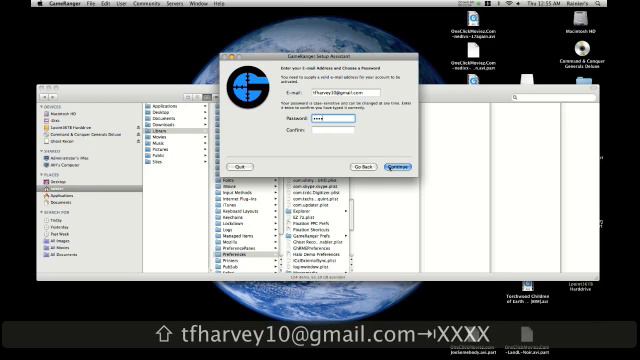Collapse the DEVICES section in Finder sidebar

41,107
